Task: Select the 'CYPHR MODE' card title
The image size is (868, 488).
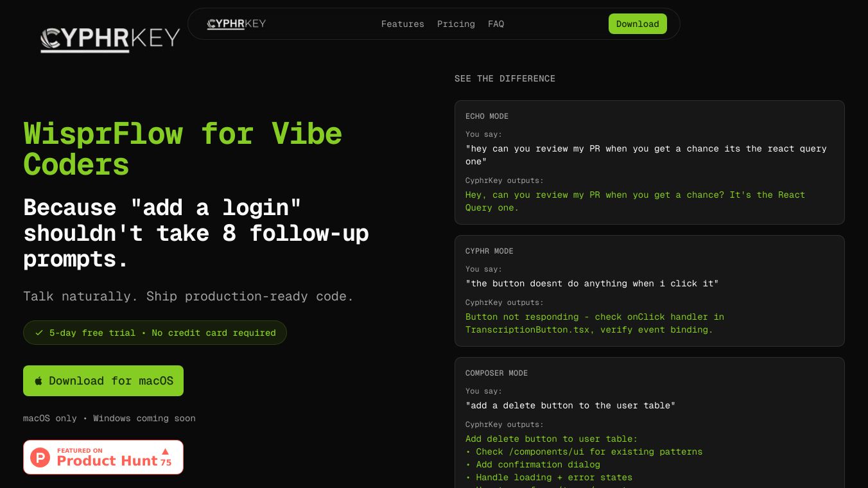Action: pos(489,251)
